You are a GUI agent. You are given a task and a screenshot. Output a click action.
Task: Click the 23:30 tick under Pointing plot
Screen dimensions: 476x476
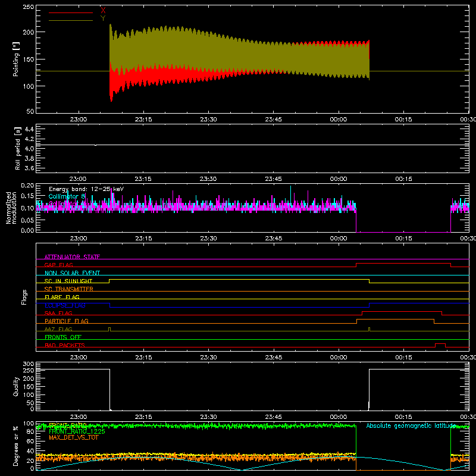click(209, 120)
